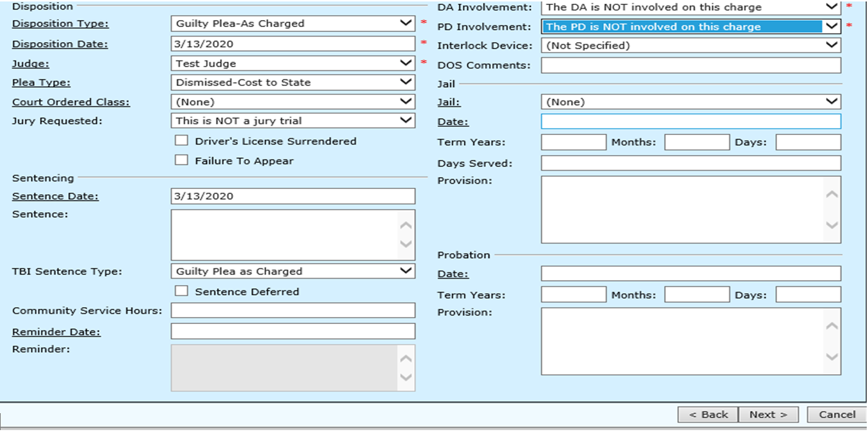Open the TBI Sentence Type dropdown
The image size is (868, 432).
click(x=292, y=271)
